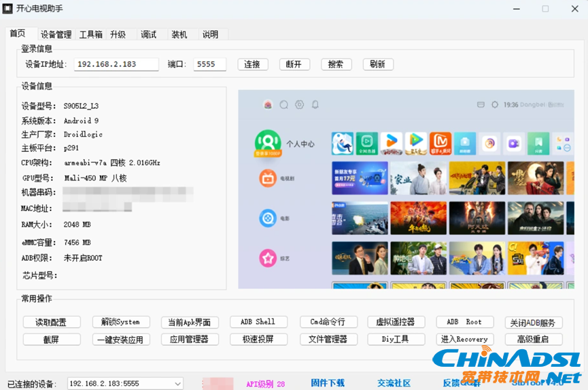The height and width of the screenshot is (390, 588).
Task: Click the 7456 MB eMMC value
Action: [77, 242]
